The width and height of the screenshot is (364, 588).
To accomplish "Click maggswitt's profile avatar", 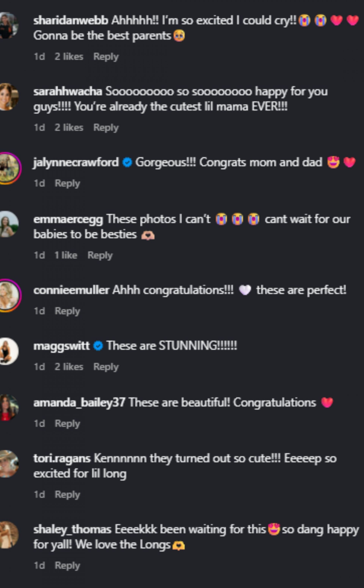I will click(x=8, y=351).
